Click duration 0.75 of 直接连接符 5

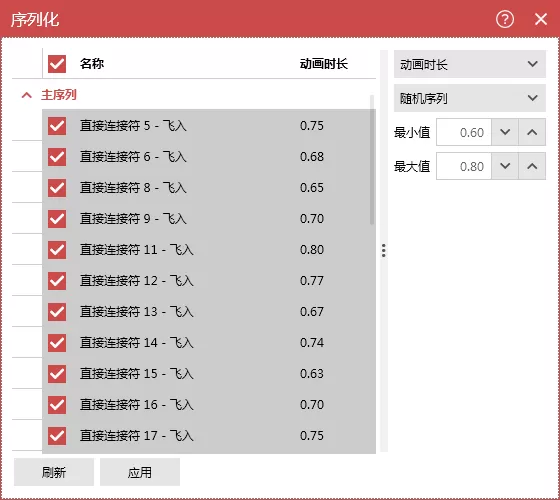point(312,126)
